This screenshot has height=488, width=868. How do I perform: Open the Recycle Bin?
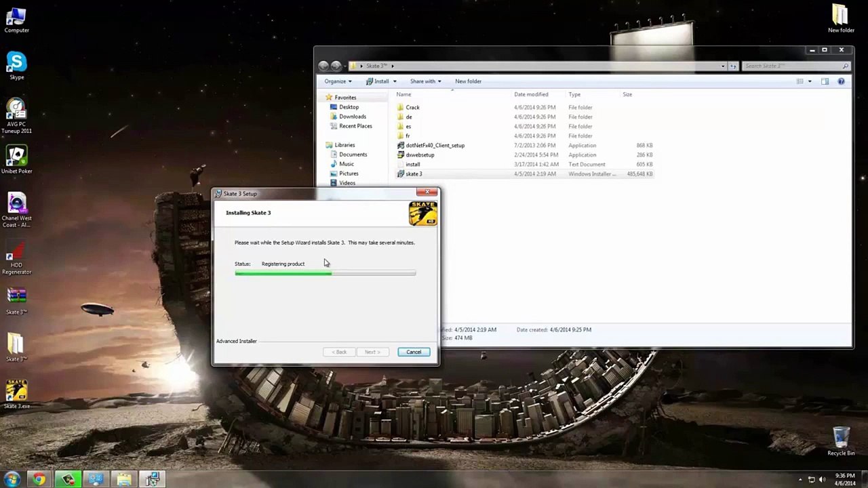[841, 441]
